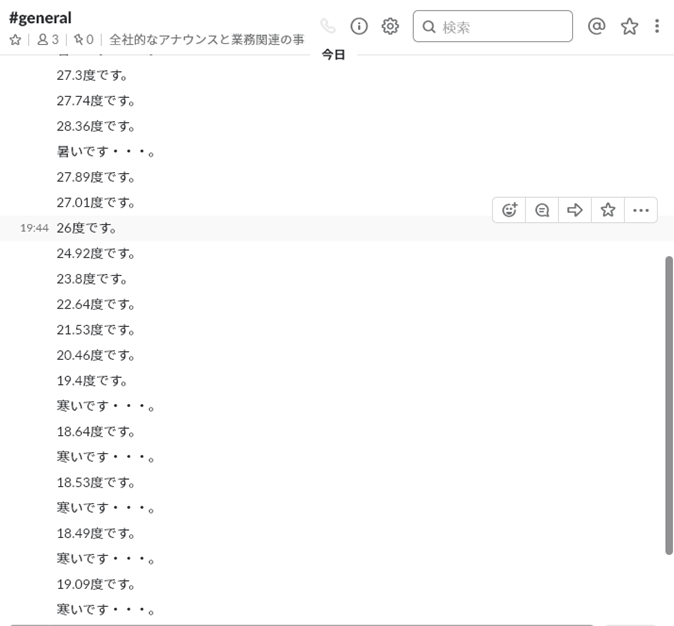Screen dimensions: 674x626
Task: Start a call with the phone icon
Action: point(328,26)
